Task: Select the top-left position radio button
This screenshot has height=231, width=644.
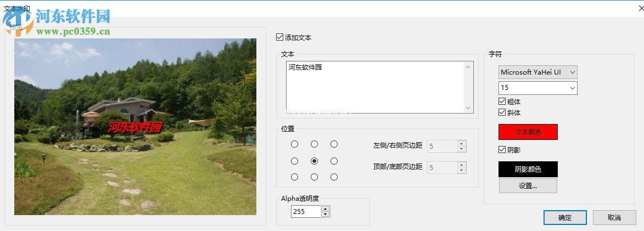Action: pos(294,144)
